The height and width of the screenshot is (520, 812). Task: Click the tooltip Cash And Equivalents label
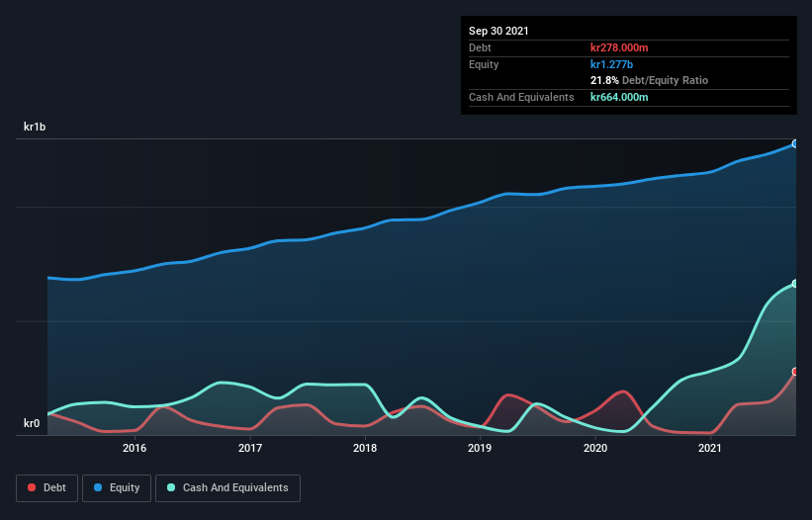pos(521,97)
